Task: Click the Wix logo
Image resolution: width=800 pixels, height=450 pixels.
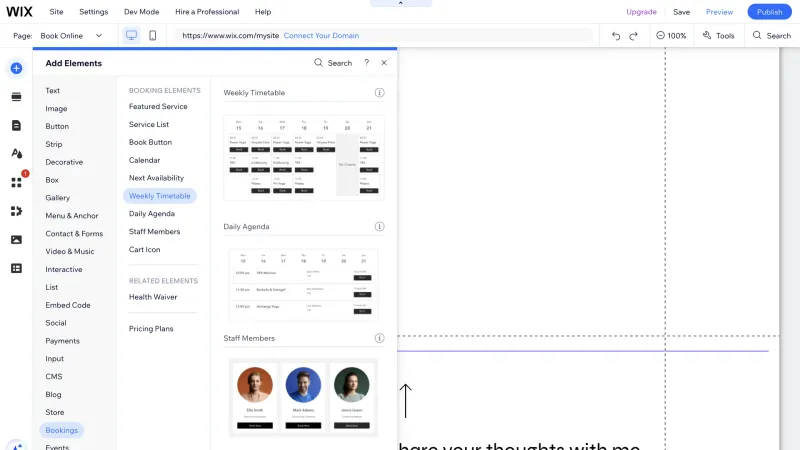Action: [x=19, y=12]
